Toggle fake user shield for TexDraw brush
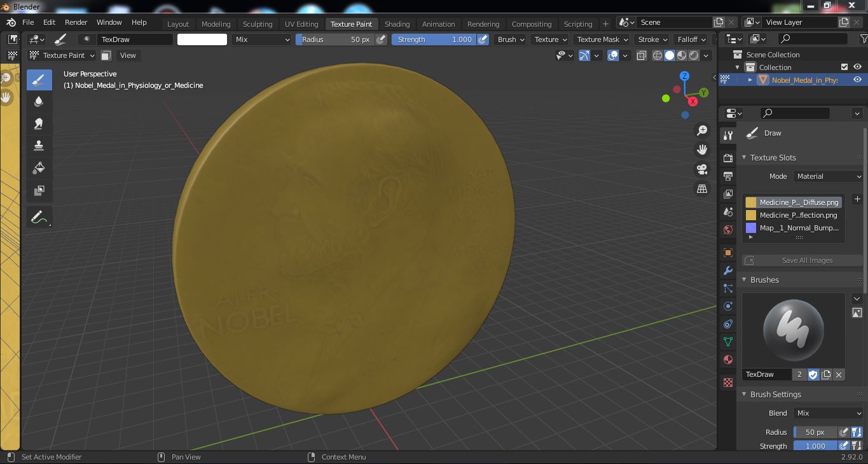 tap(813, 374)
